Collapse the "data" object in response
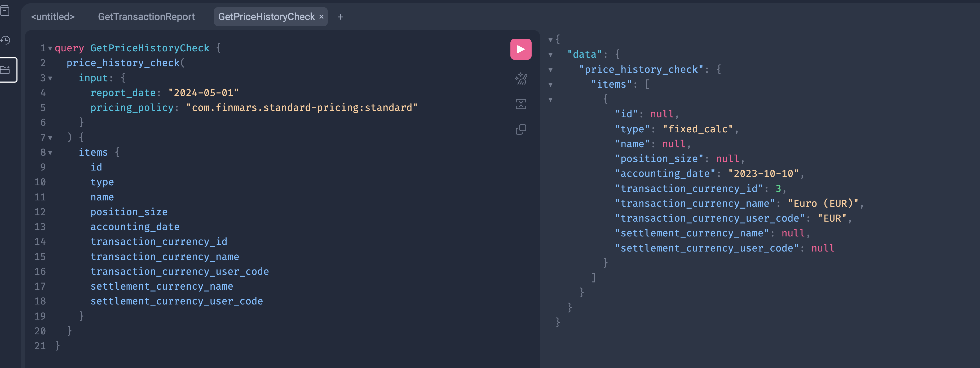This screenshot has width=980, height=368. coord(550,55)
